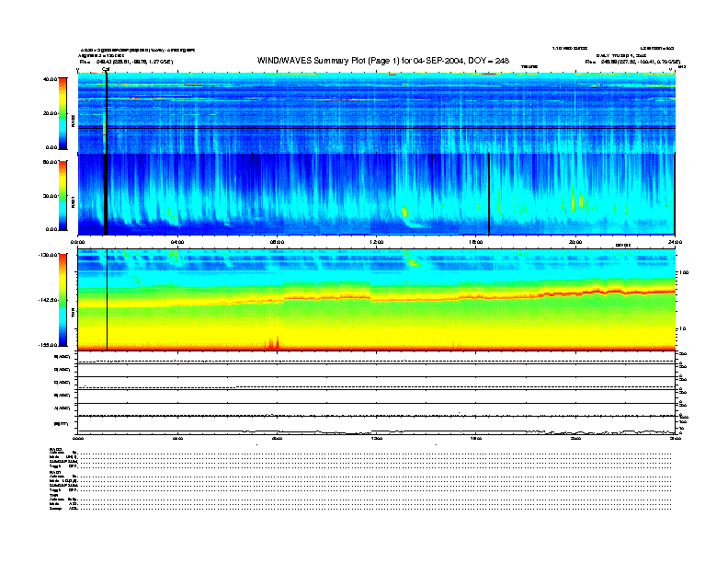
Task: Click the black vertical line near 16:00 in RAD1
Action: 489,193
